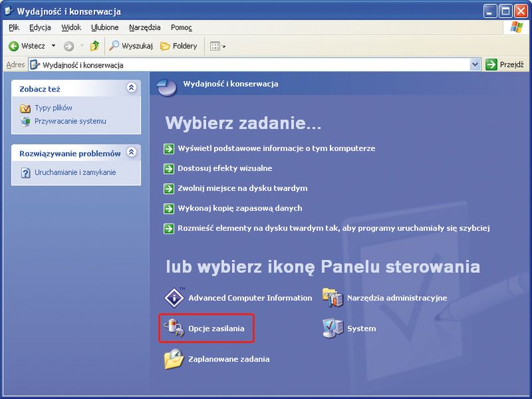The image size is (532, 399).
Task: Open the address bar dropdown arrow
Action: coord(475,65)
